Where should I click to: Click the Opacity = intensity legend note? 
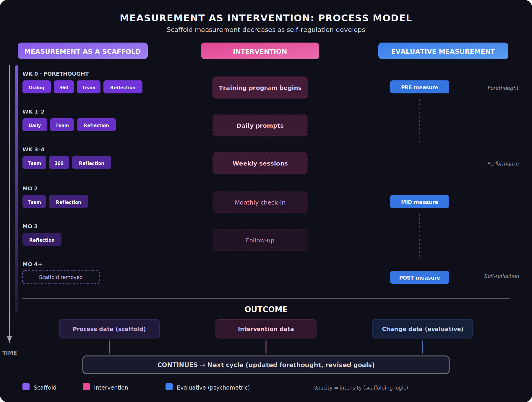pos(361,388)
